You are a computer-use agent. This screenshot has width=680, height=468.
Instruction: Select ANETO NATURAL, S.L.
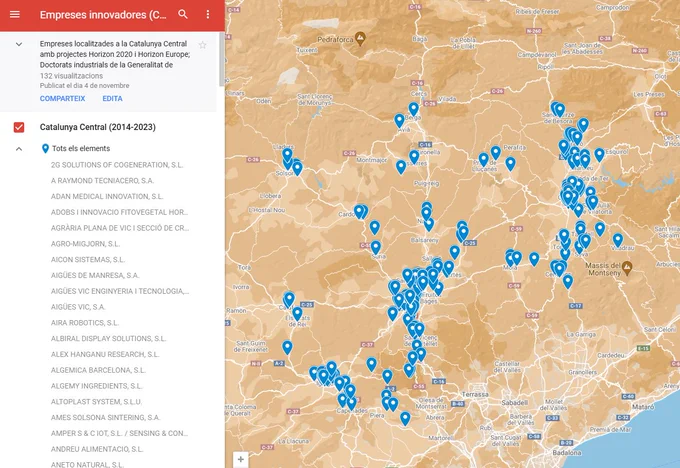87,465
